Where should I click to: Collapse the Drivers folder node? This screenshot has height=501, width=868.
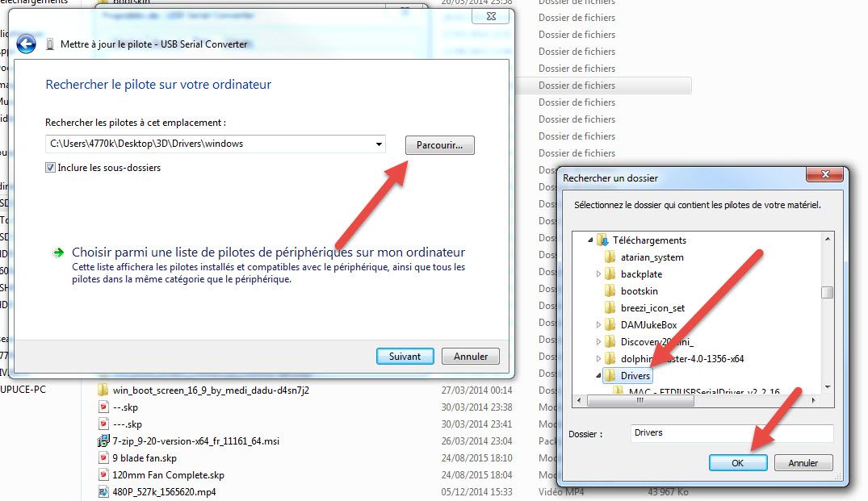[x=598, y=375]
